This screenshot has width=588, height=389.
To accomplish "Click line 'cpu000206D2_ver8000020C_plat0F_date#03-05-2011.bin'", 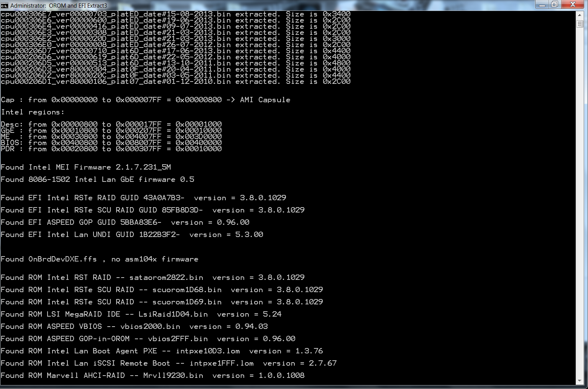I will (176, 75).
